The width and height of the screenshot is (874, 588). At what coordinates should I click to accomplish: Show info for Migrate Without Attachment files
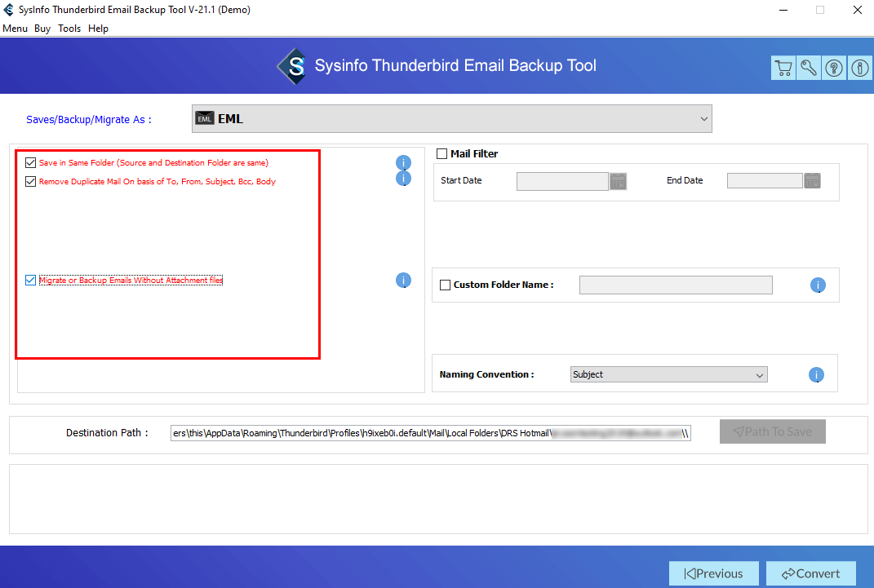404,280
